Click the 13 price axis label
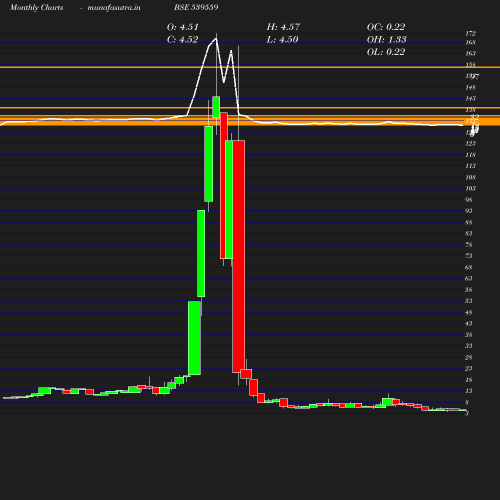This screenshot has width=500, height=500. tap(469, 391)
